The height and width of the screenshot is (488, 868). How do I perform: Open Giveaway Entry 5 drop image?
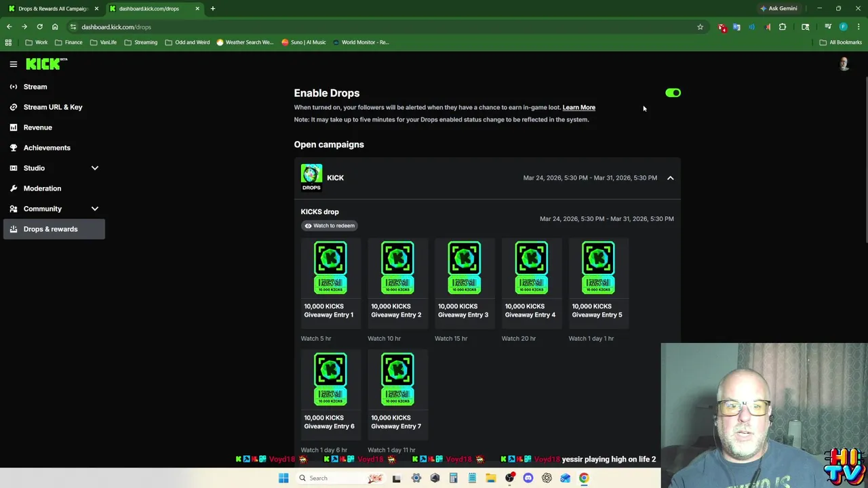(598, 268)
